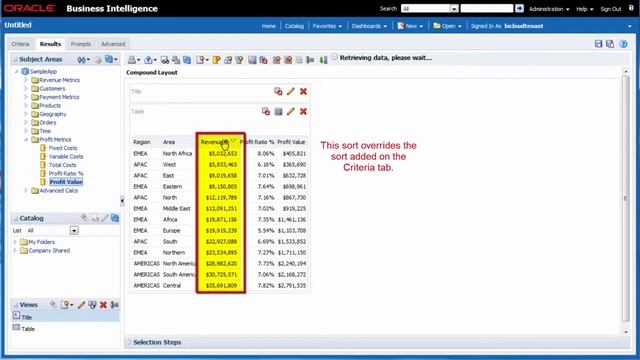Viewport: 640px width, 360px height.
Task: Click the duplicate view icon in Views pane
Action: point(93,305)
